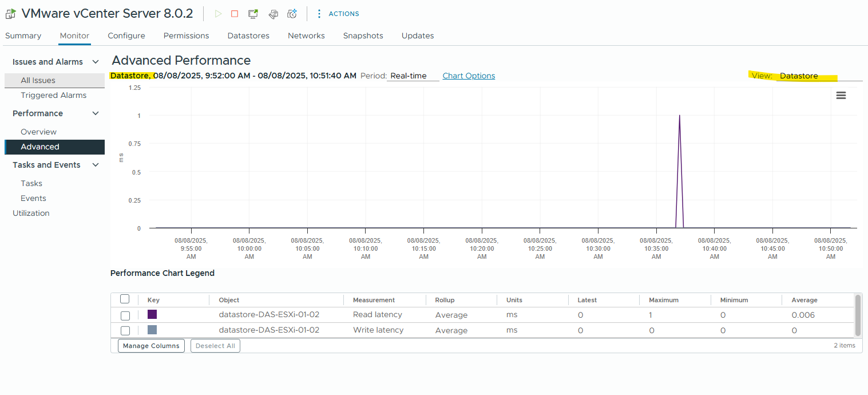Sort by the Maximum column header
This screenshot has width=868, height=395.
664,300
